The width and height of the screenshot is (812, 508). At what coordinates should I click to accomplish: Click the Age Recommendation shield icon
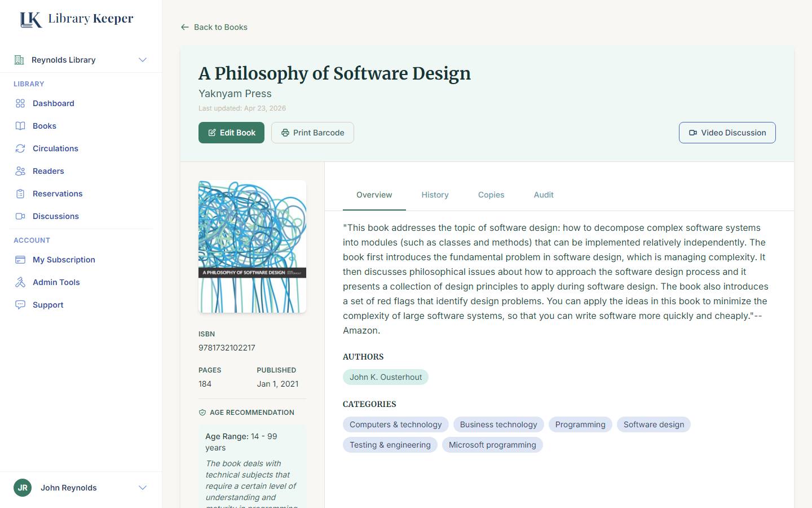pyautogui.click(x=202, y=413)
